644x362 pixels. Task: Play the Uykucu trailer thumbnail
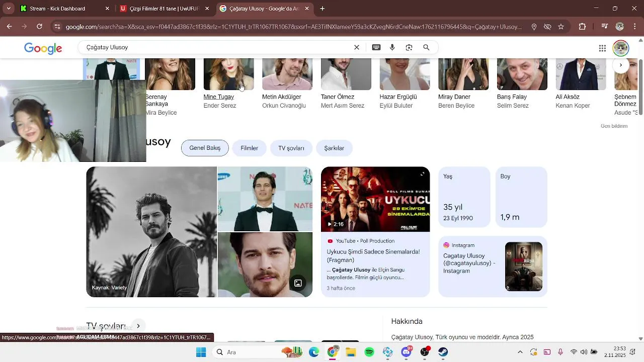click(375, 199)
